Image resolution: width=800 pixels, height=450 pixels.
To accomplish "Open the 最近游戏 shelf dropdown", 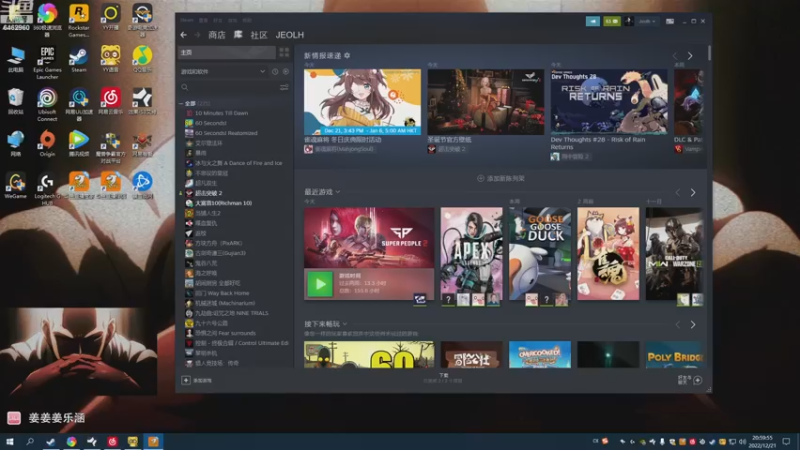I will pyautogui.click(x=322, y=192).
